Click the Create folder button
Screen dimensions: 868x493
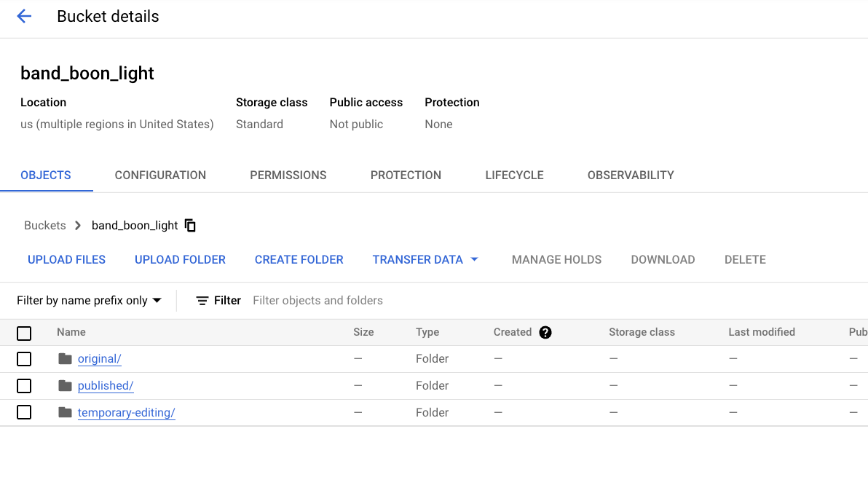pyautogui.click(x=299, y=259)
